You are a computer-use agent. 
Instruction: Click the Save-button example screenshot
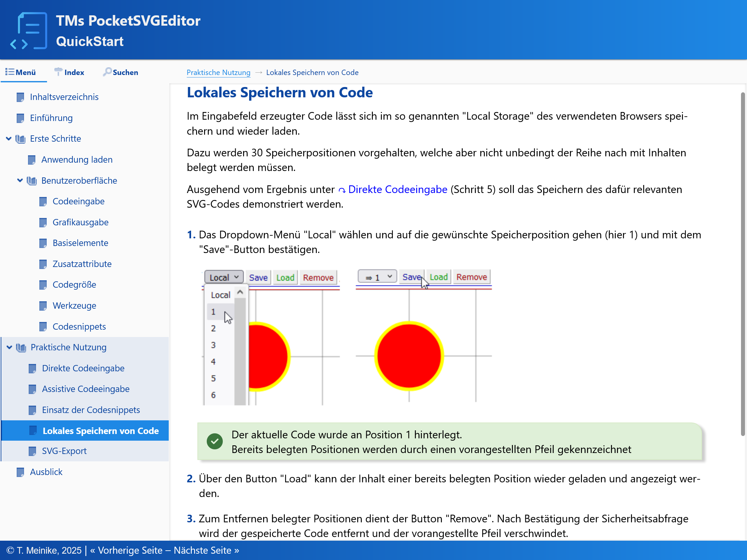pyautogui.click(x=424, y=336)
